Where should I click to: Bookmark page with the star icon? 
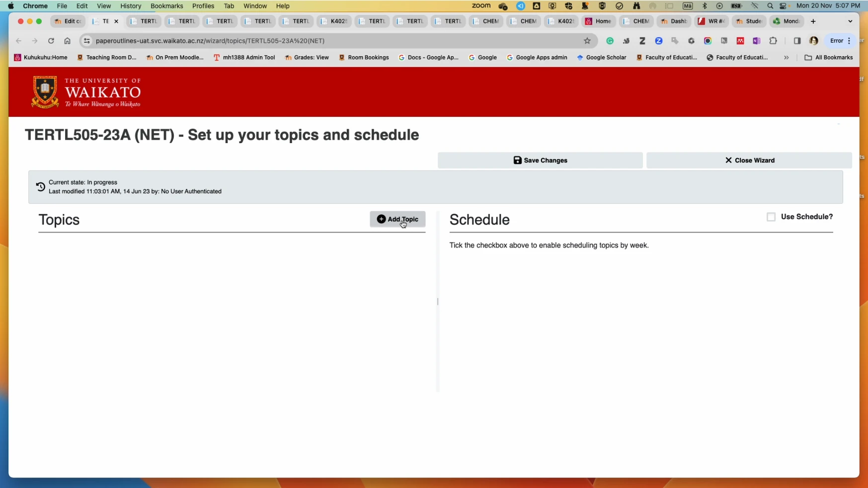[x=587, y=41]
